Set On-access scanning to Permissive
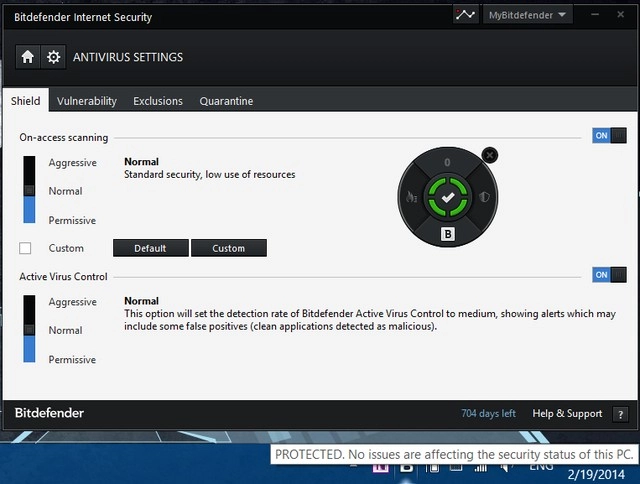 point(72,220)
